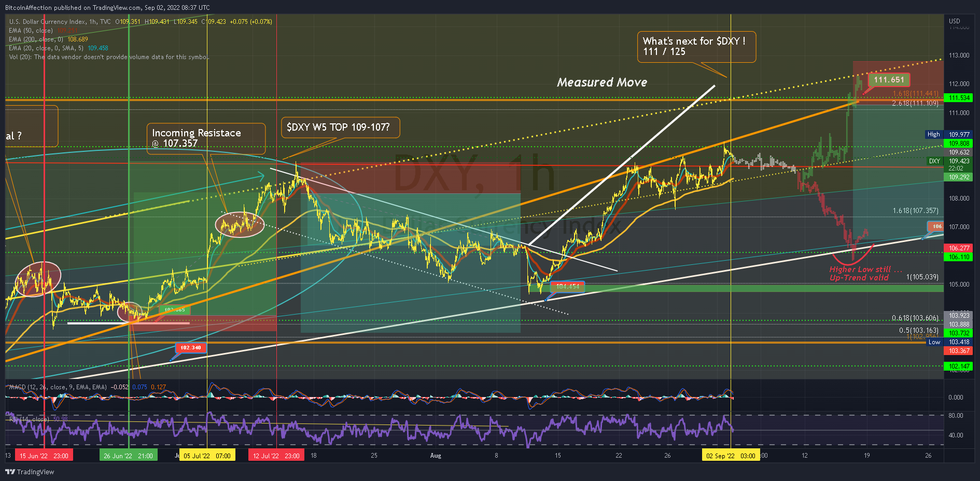The height and width of the screenshot is (481, 980).
Task: Click the Fibonacci level 0.618(103.606)
Action: point(915,318)
